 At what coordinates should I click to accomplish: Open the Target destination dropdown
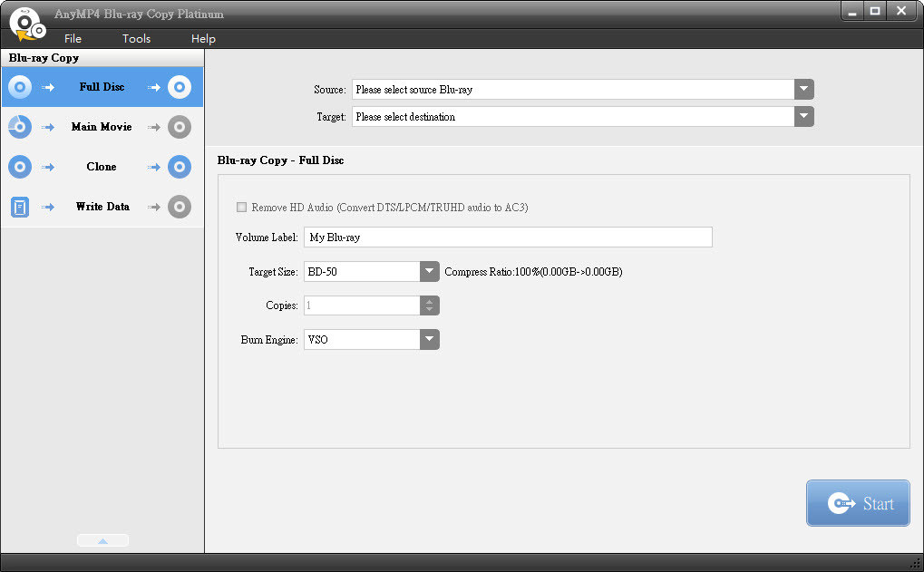(803, 117)
